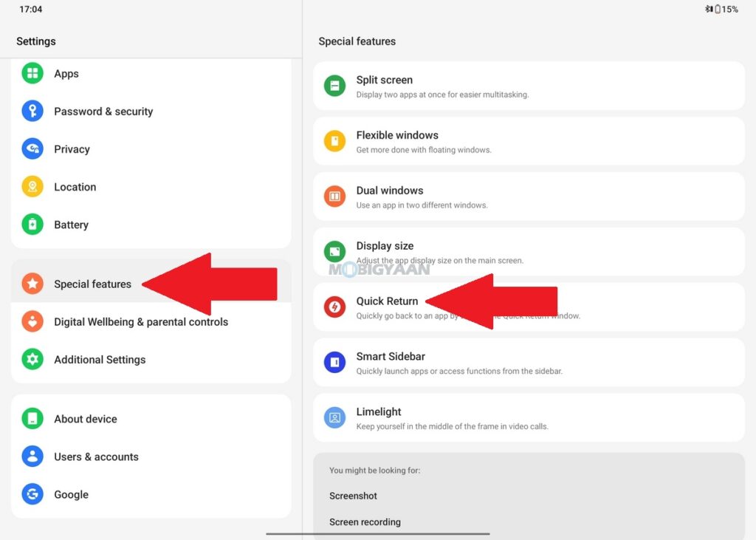756x540 pixels.
Task: Open the Smart Sidebar icon
Action: pos(334,362)
